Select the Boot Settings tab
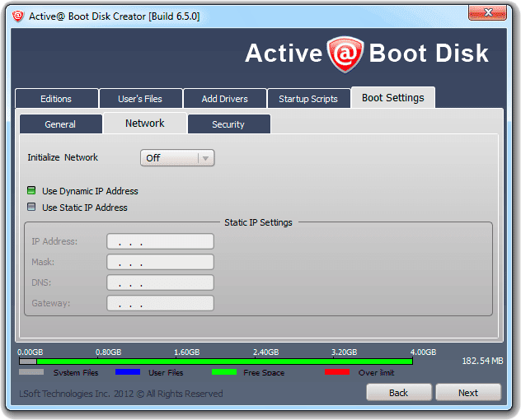The image size is (521, 420). click(x=393, y=98)
